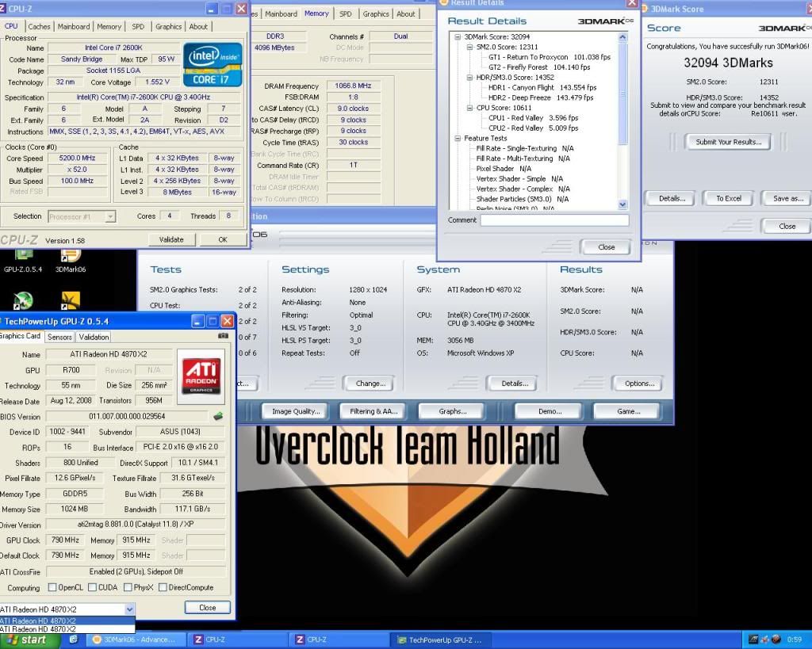Image resolution: width=812 pixels, height=649 pixels.
Task: Toggle the DirectCompute checkbox in GPU-Z
Action: pos(163,587)
